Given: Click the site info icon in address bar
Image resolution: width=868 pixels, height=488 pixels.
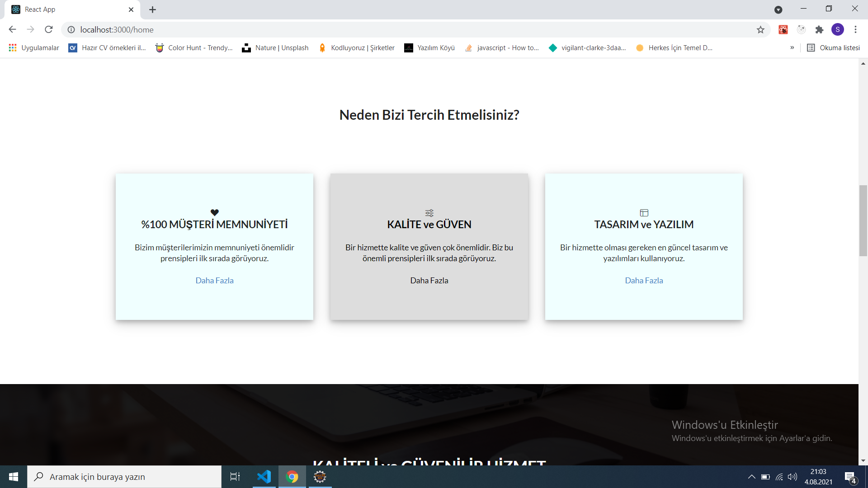Looking at the screenshot, I should tap(71, 29).
